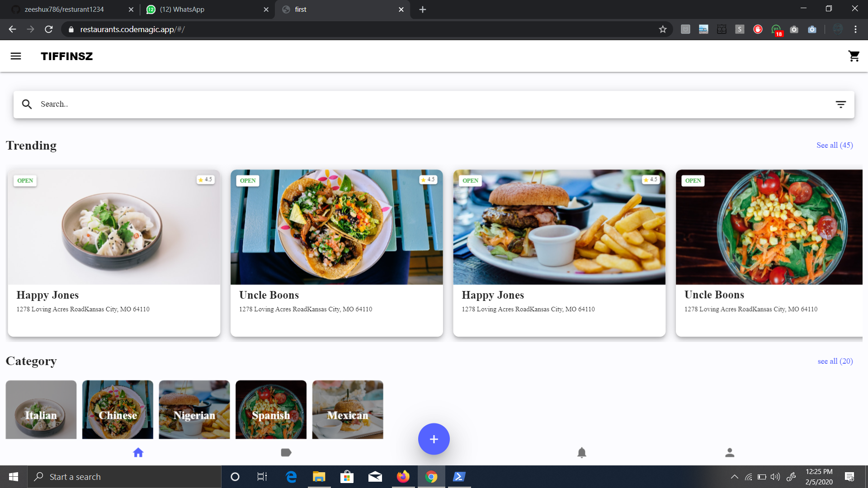Open the Windows Start menu

point(14,477)
